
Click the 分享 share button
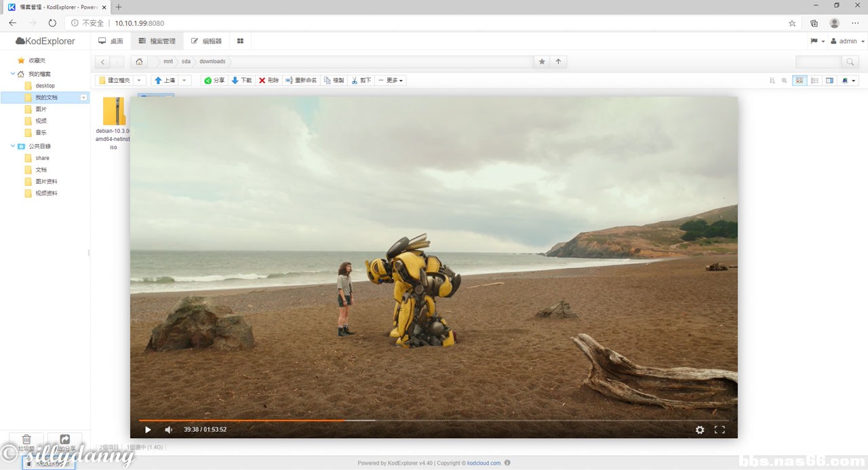coord(214,80)
